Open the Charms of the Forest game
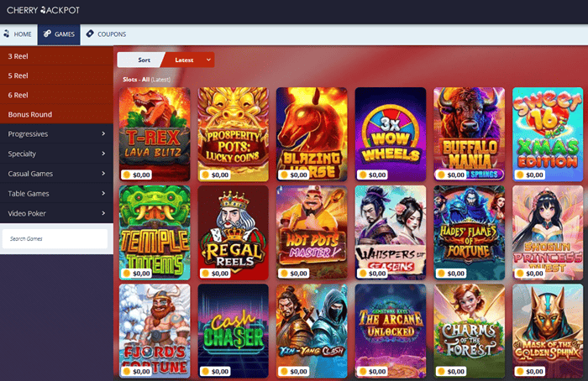The height and width of the screenshot is (381, 588). (469, 331)
